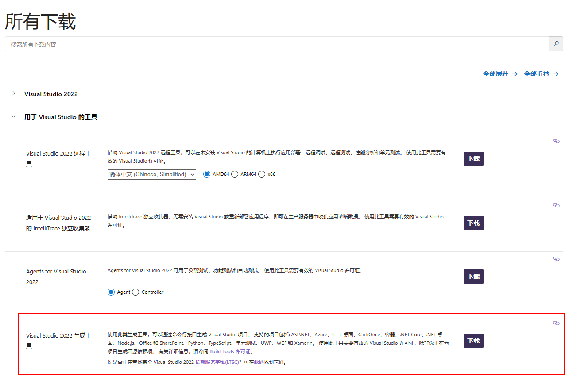
Task: Download Agents for Visual Studio 2022
Action: [473, 277]
